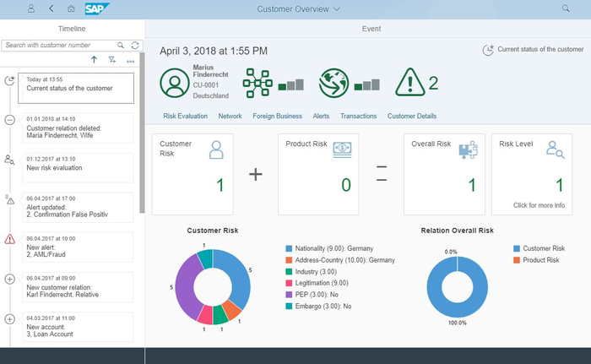Open the Customer Overview title dropdown
The image size is (591, 364).
coord(298,9)
